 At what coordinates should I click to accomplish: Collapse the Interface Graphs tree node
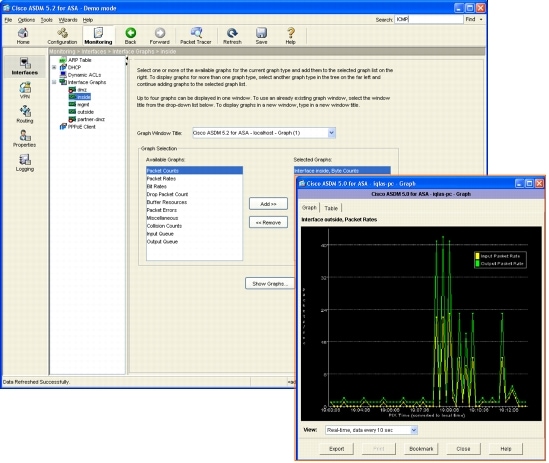(54, 82)
